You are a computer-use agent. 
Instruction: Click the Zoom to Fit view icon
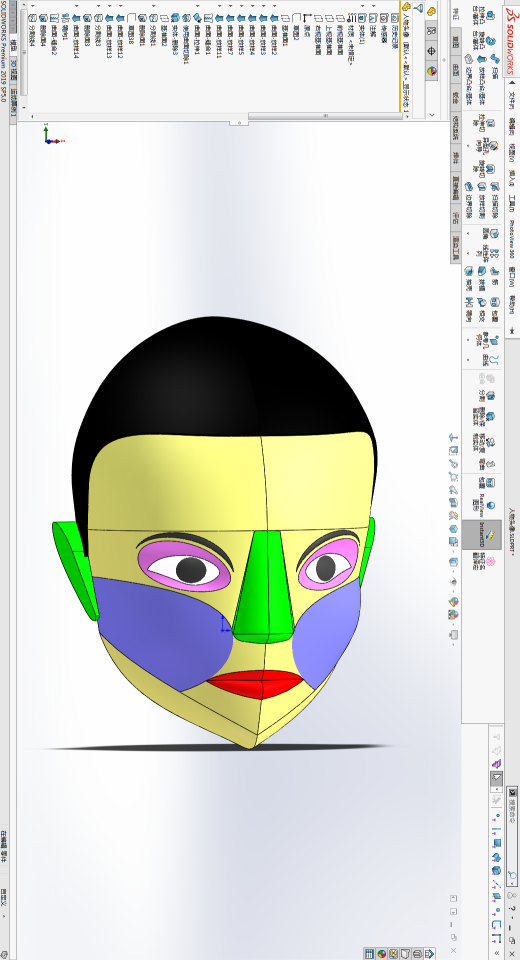click(x=453, y=438)
